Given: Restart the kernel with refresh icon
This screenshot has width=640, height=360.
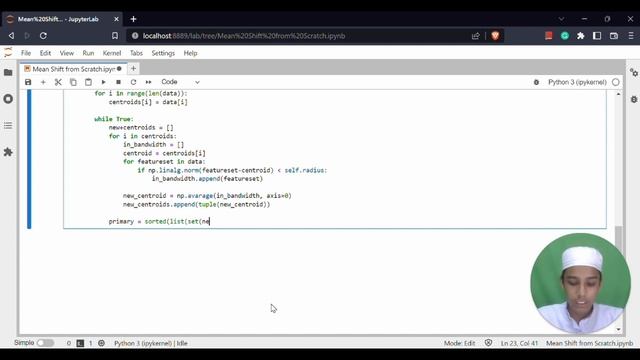Looking at the screenshot, I should [x=133, y=82].
